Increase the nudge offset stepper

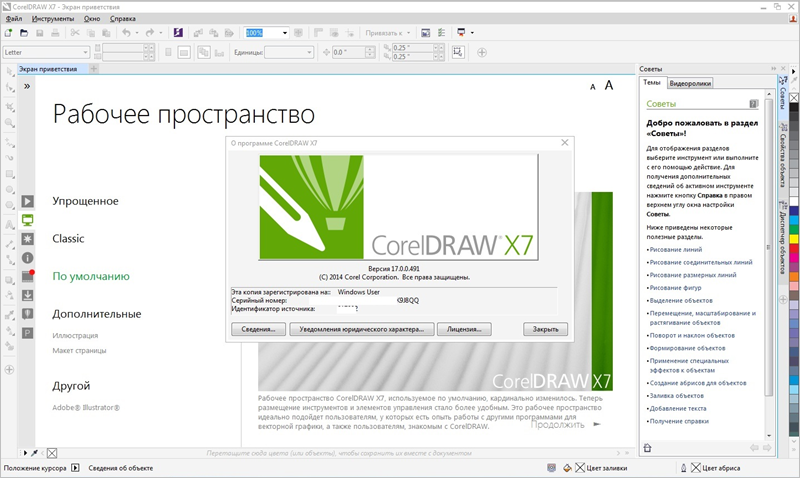370,49
